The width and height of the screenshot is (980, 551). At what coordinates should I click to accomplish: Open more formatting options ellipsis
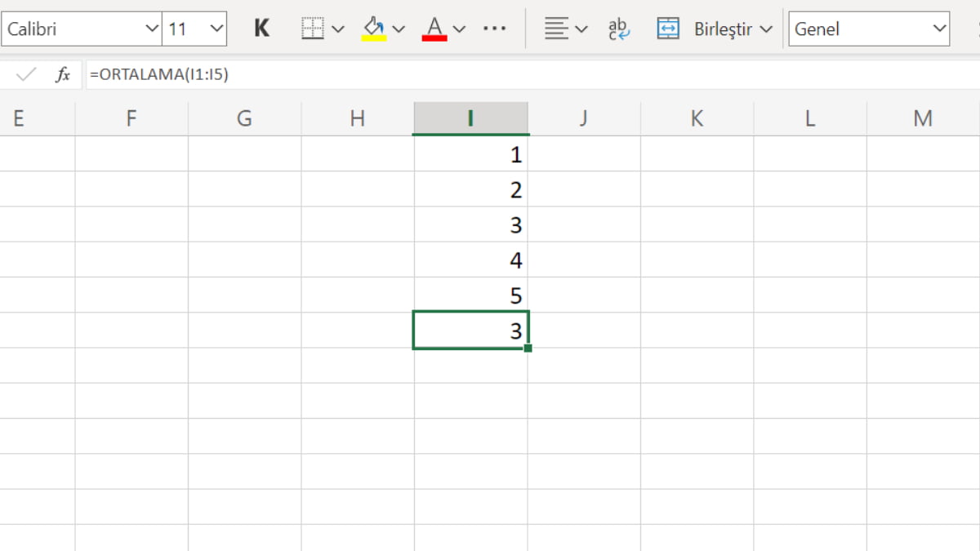494,29
